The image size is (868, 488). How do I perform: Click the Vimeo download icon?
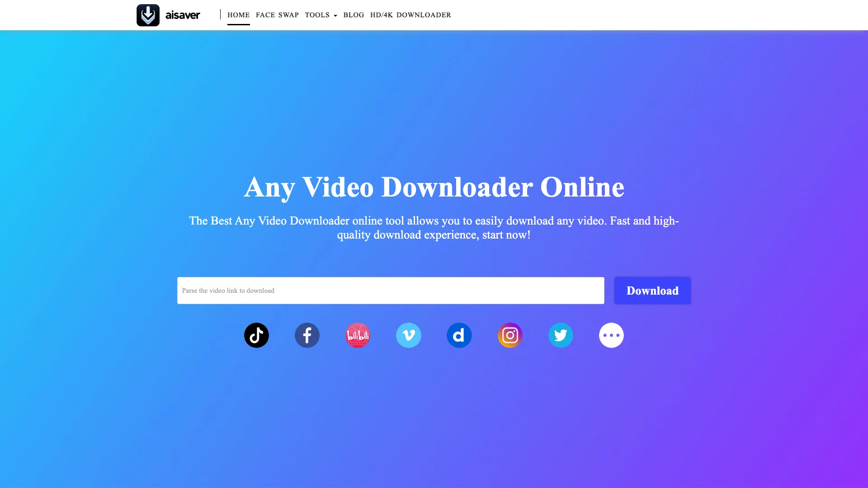408,335
